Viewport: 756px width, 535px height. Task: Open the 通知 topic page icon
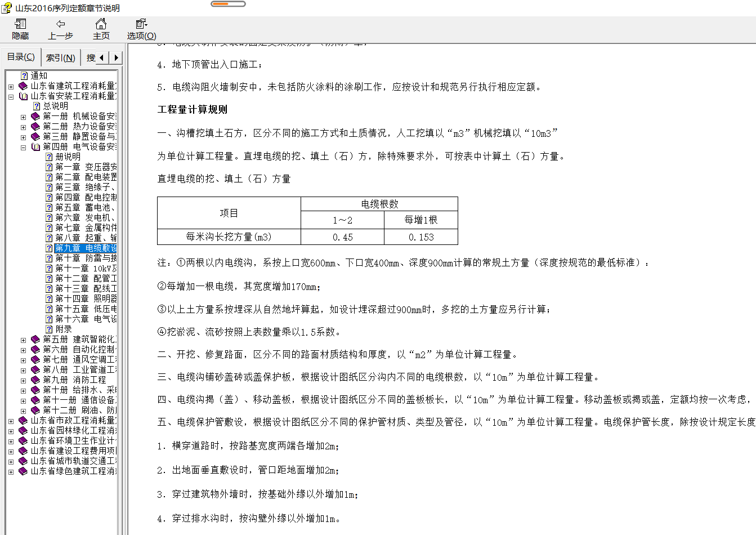pos(24,75)
